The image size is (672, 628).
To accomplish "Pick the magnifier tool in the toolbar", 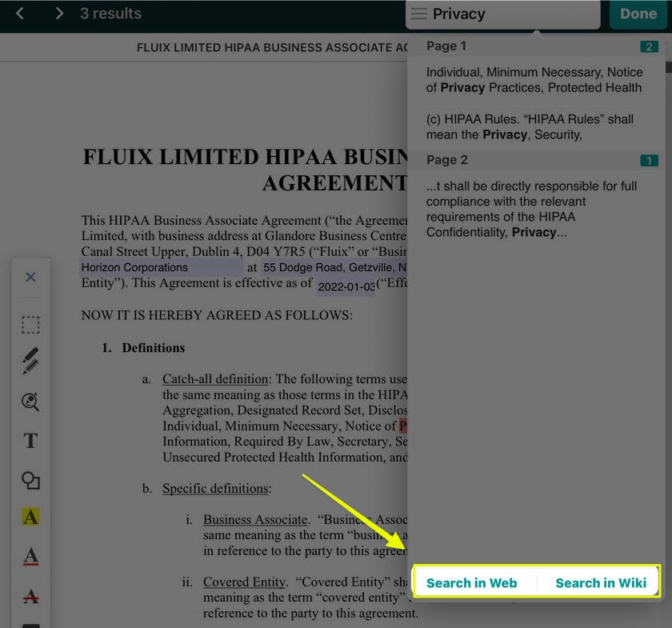I will (x=30, y=402).
